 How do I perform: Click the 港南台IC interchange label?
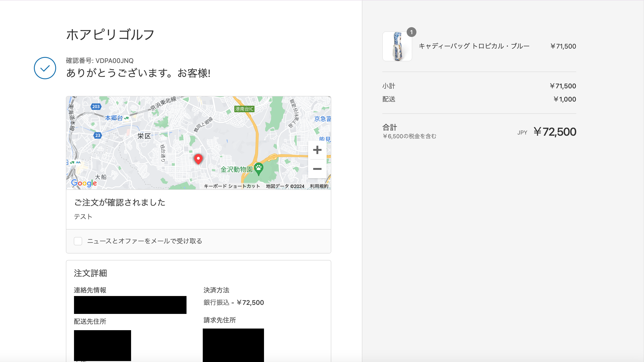click(244, 109)
